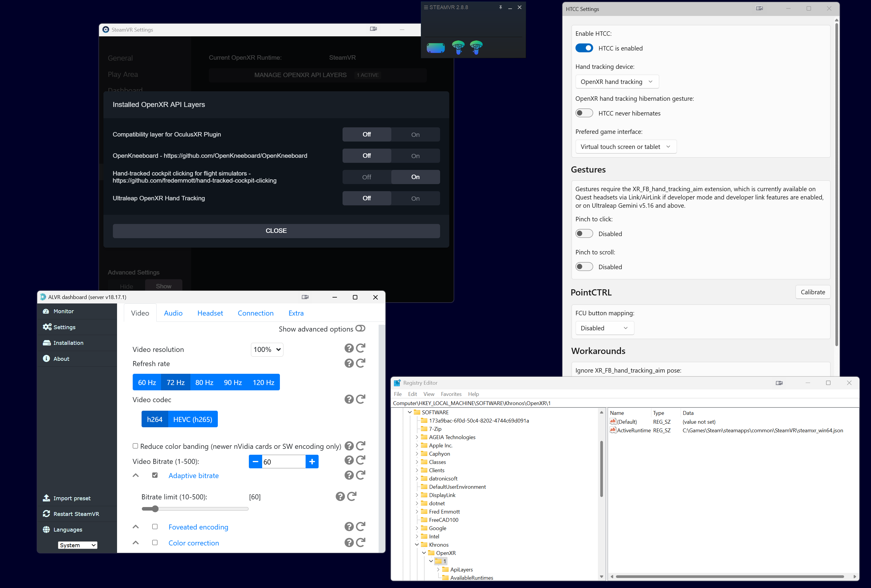The width and height of the screenshot is (871, 588).
Task: Click the Bitrate limit slider handle
Action: (x=155, y=509)
